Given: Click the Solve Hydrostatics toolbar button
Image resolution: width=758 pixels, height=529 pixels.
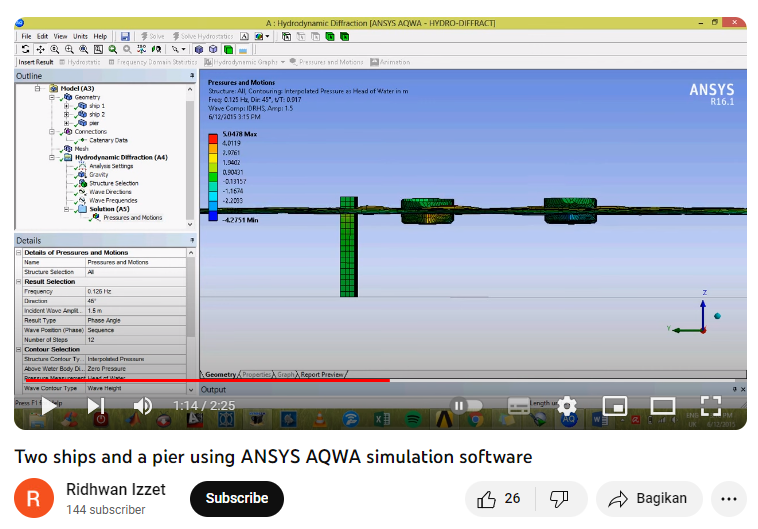Looking at the screenshot, I should (x=203, y=36).
